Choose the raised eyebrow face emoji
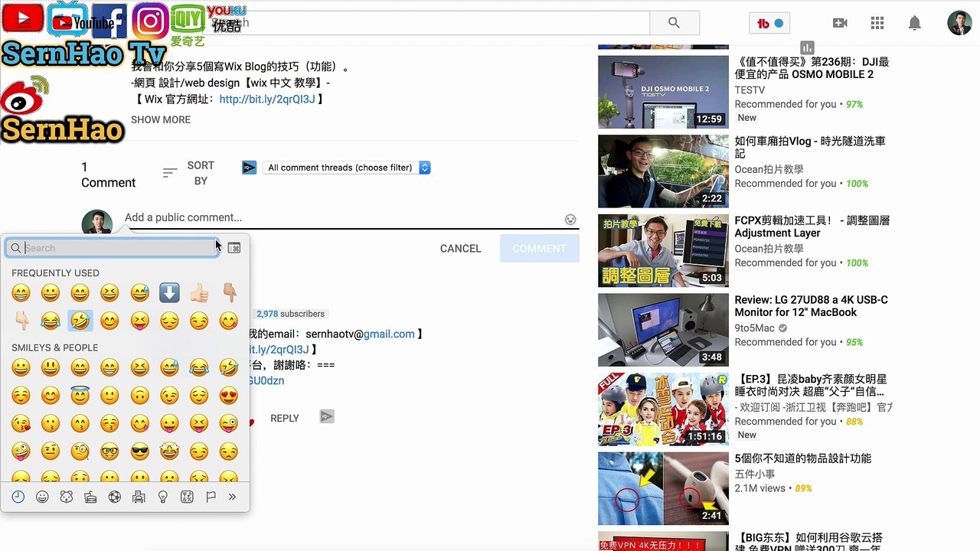Viewport: 980px width, 551px height. (x=50, y=451)
